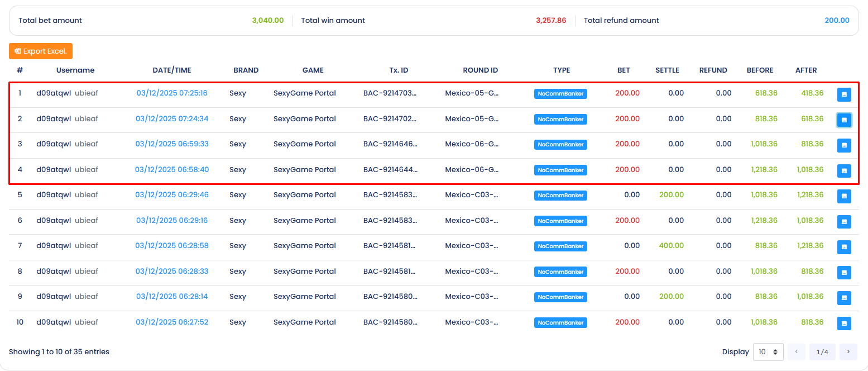868x371 pixels.
Task: Open row 4's blue detail icon
Action: [844, 170]
